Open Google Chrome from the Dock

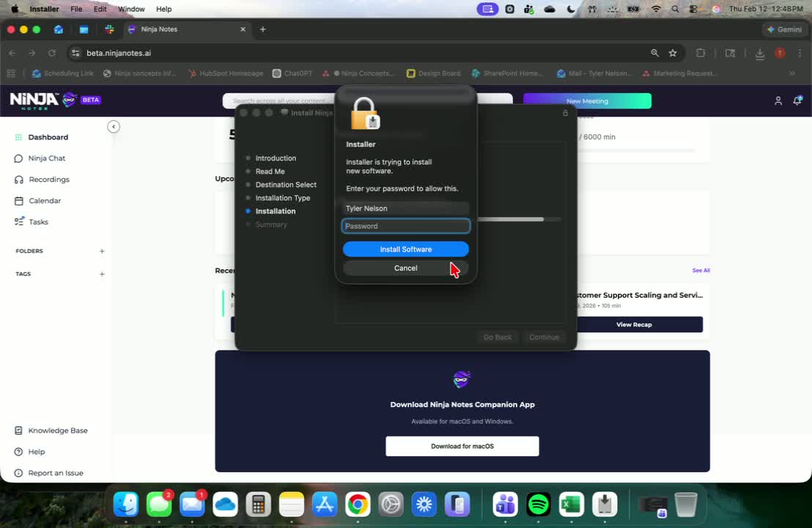click(358, 504)
